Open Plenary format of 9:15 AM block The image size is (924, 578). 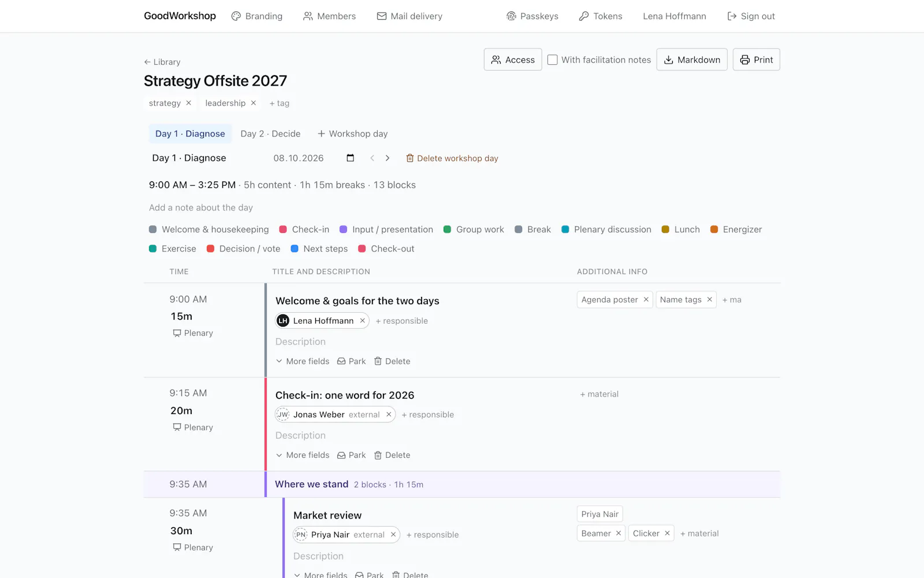coord(193,427)
